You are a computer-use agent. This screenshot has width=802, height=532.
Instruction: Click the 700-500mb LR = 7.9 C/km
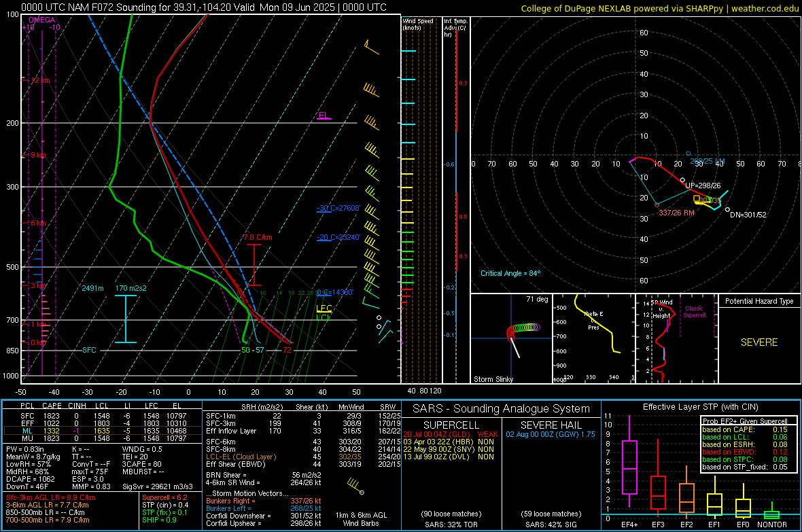(x=48, y=520)
